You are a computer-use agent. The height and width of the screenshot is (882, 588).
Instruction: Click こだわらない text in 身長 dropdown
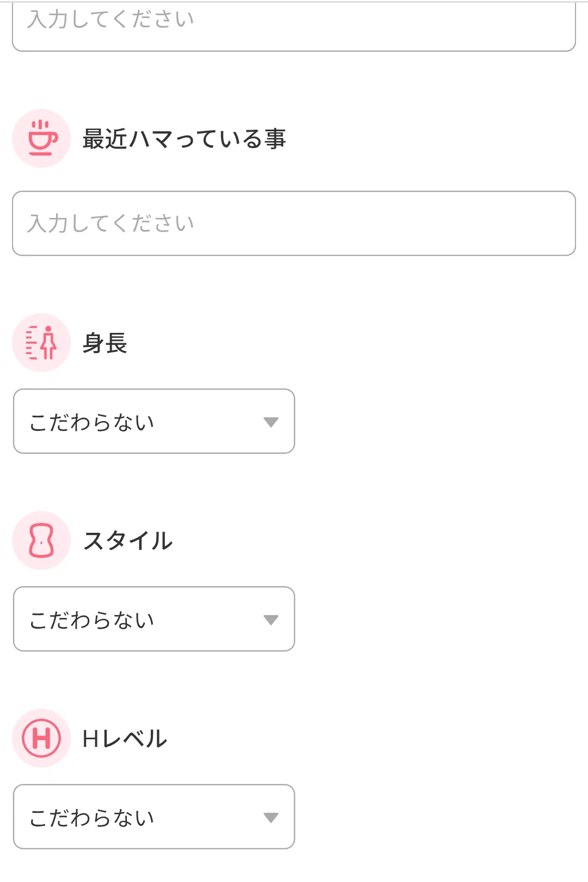click(92, 422)
